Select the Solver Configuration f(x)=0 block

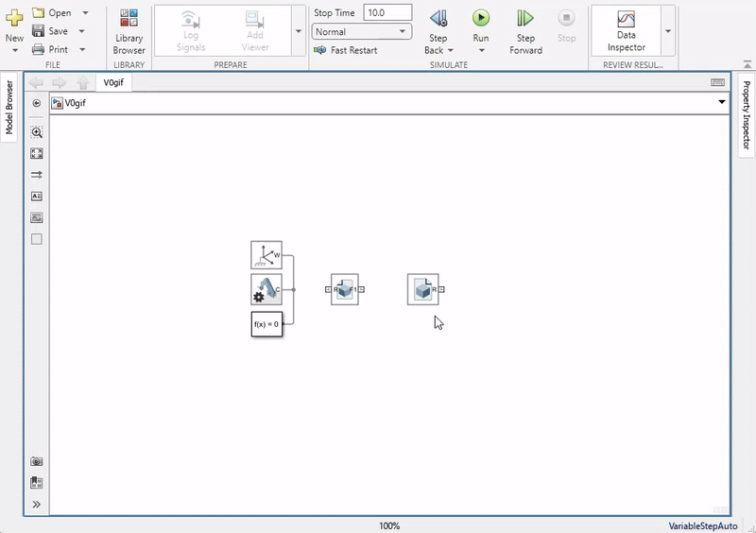tap(266, 323)
